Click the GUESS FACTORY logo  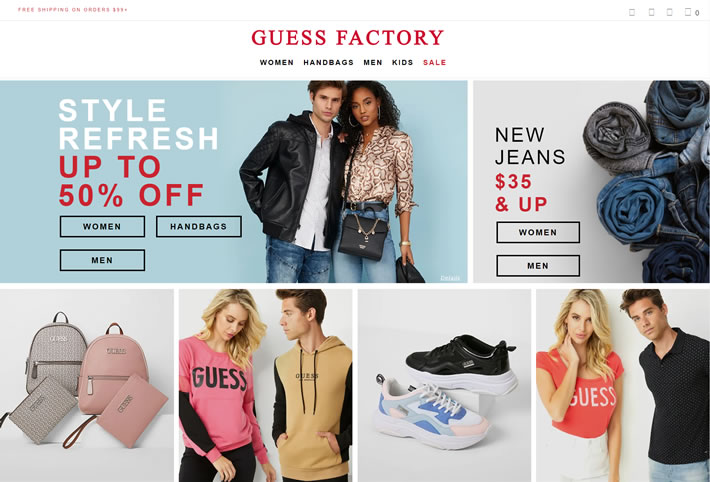click(x=347, y=37)
